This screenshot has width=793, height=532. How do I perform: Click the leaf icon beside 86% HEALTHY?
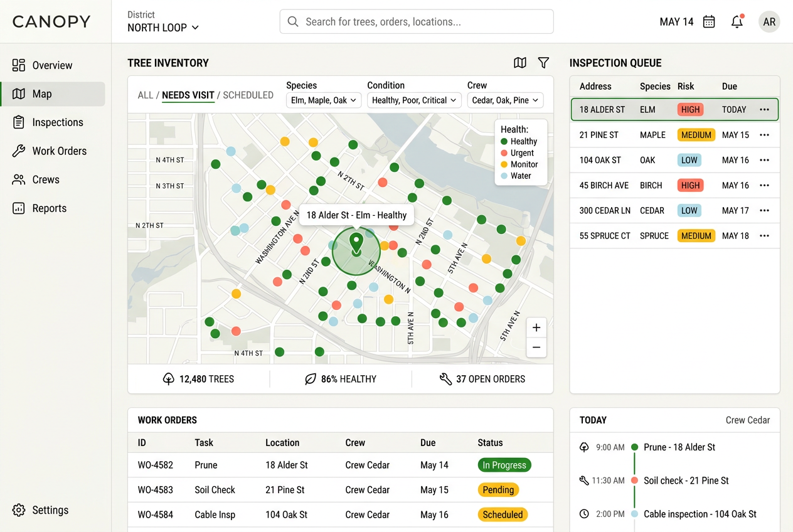(x=310, y=379)
